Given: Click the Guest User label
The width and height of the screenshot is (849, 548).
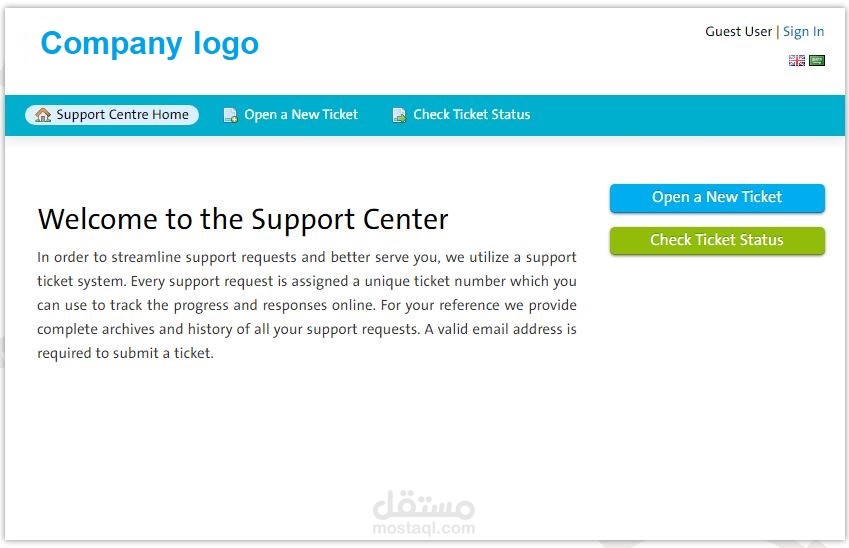Looking at the screenshot, I should (x=738, y=32).
